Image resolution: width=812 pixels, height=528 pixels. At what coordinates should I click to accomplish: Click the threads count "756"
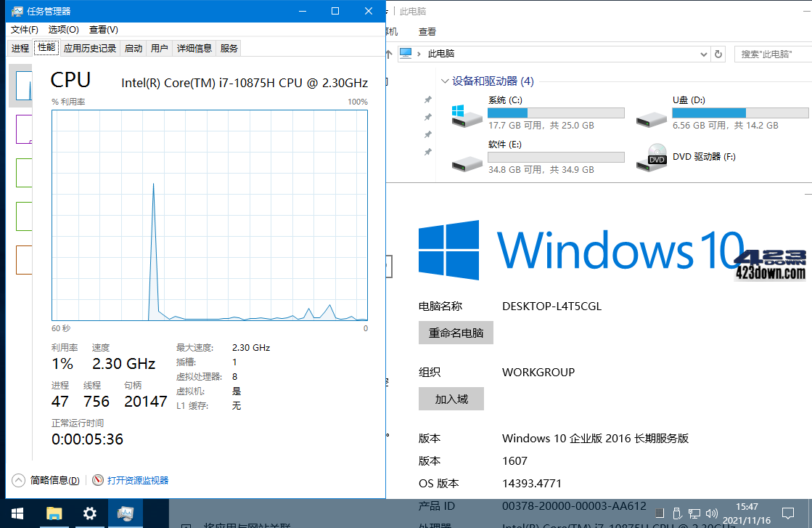97,402
